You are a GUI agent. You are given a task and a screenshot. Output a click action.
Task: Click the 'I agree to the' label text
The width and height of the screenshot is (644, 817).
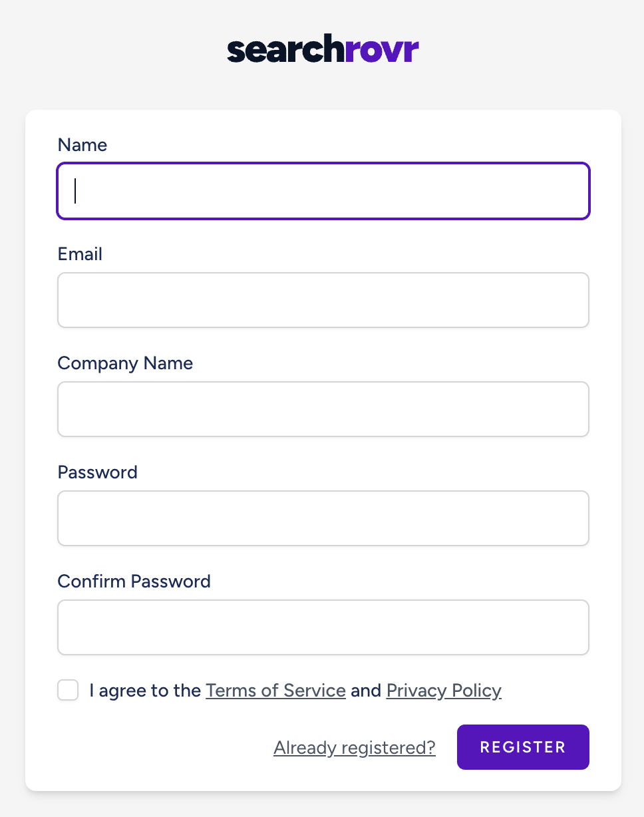[x=145, y=691]
